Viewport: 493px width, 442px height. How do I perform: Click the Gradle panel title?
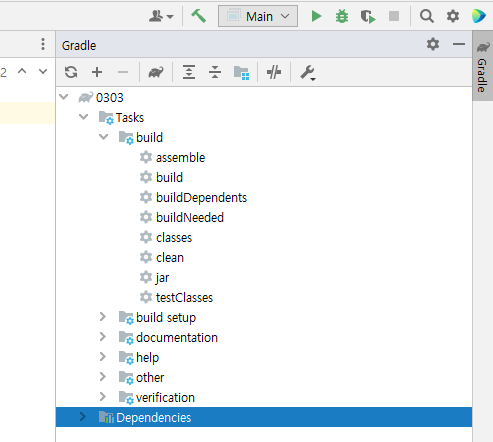79,45
